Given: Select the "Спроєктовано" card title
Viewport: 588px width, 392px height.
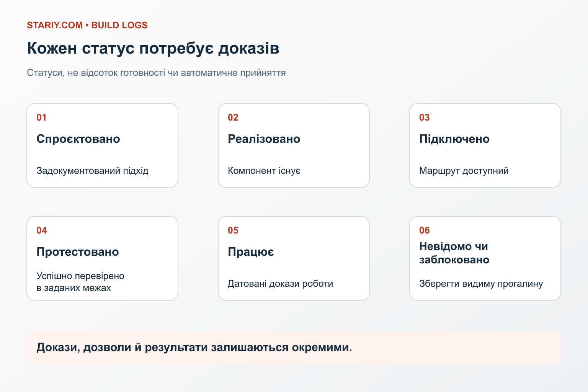Looking at the screenshot, I should 78,139.
